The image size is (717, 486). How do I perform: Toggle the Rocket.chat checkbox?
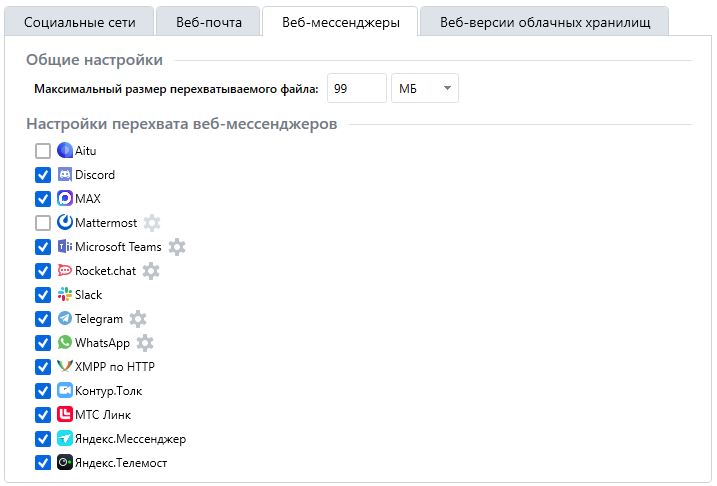coord(43,271)
